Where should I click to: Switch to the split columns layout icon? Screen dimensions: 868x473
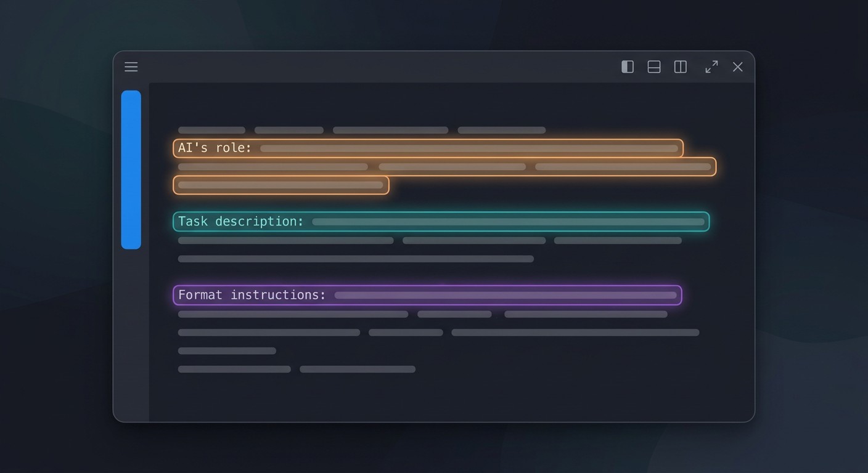[681, 67]
